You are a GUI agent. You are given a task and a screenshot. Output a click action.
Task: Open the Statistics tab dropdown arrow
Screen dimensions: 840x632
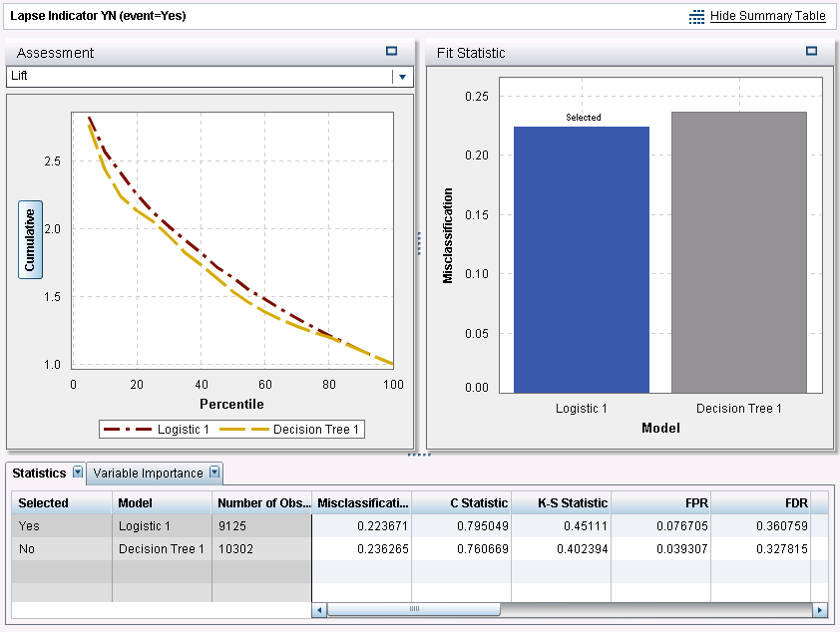click(x=78, y=472)
